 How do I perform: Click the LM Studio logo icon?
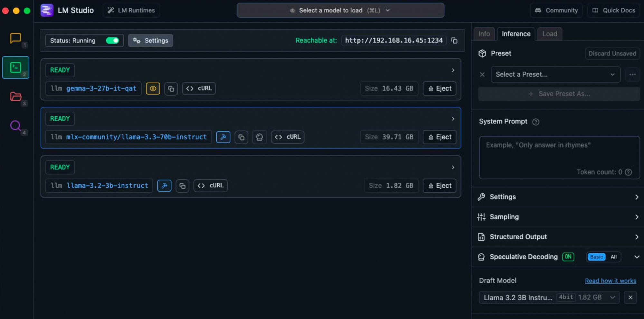(47, 10)
